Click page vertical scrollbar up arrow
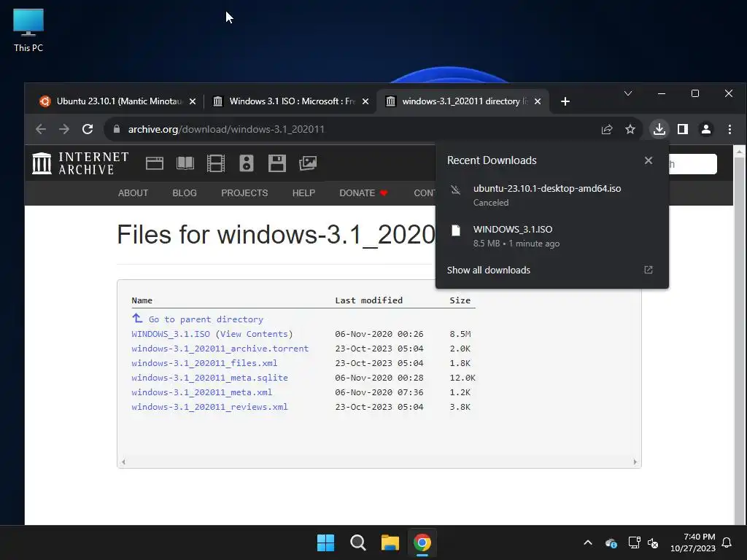This screenshot has height=560, width=747. (x=739, y=152)
